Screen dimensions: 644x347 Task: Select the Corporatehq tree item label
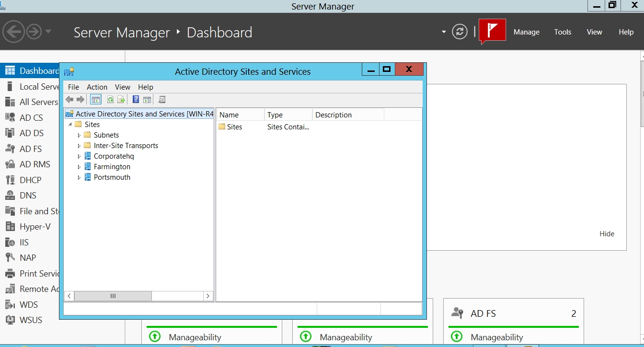(x=114, y=156)
